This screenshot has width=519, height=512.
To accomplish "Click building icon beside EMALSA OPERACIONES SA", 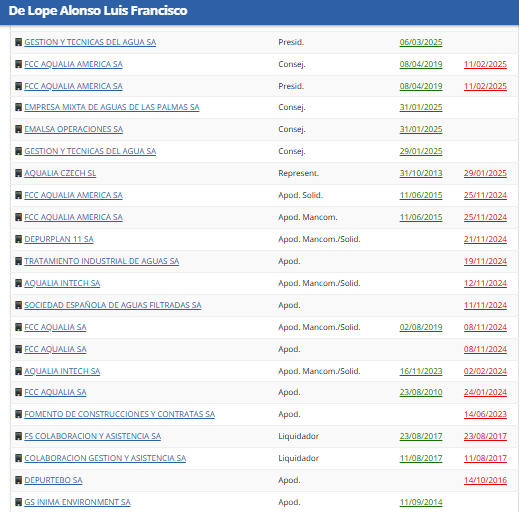I will click(x=19, y=129).
